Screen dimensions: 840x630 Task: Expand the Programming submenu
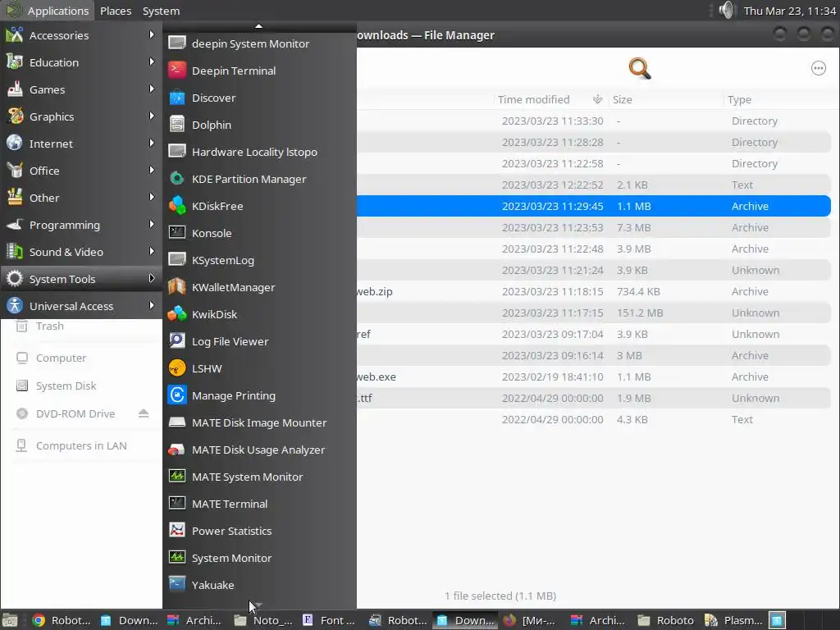click(81, 225)
